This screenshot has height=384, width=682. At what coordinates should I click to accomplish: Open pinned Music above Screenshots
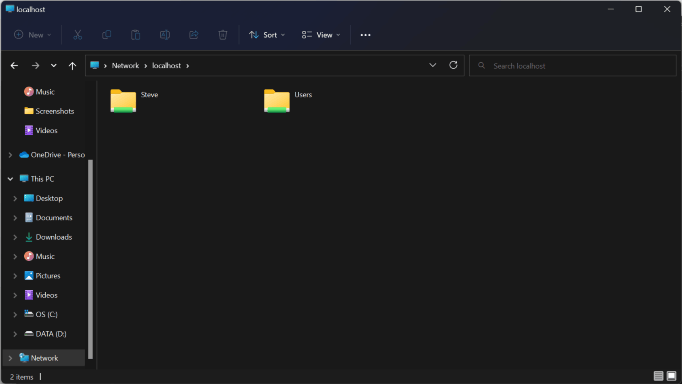39,92
